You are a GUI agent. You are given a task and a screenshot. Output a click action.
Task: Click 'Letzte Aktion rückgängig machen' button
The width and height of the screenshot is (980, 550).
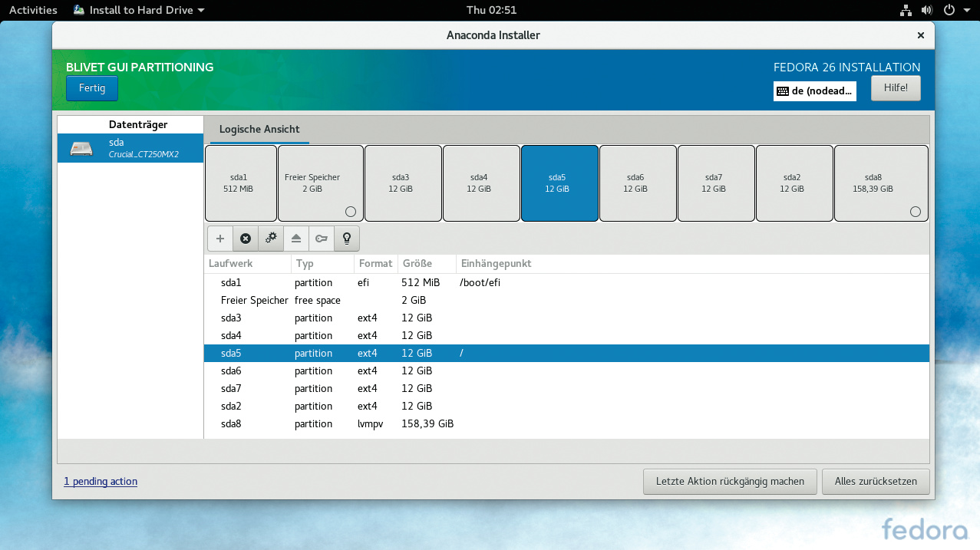[x=730, y=482]
